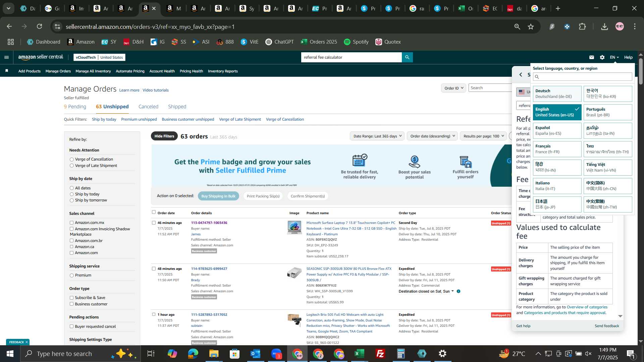Image resolution: width=644 pixels, height=362 pixels.
Task: Click the bookmark flag icon in navigation bar
Action: (x=7, y=71)
